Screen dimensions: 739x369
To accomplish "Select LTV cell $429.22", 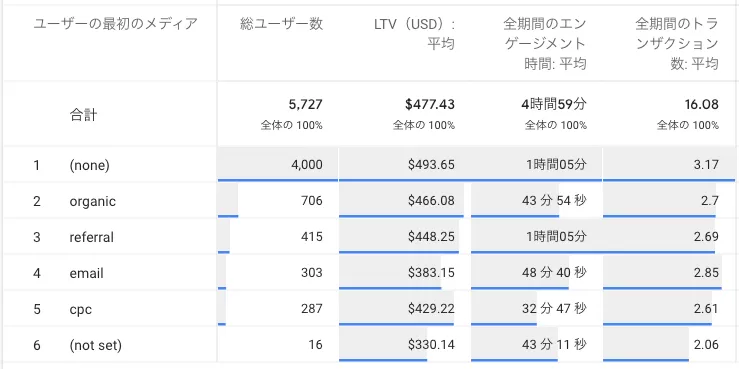I will point(431,309).
